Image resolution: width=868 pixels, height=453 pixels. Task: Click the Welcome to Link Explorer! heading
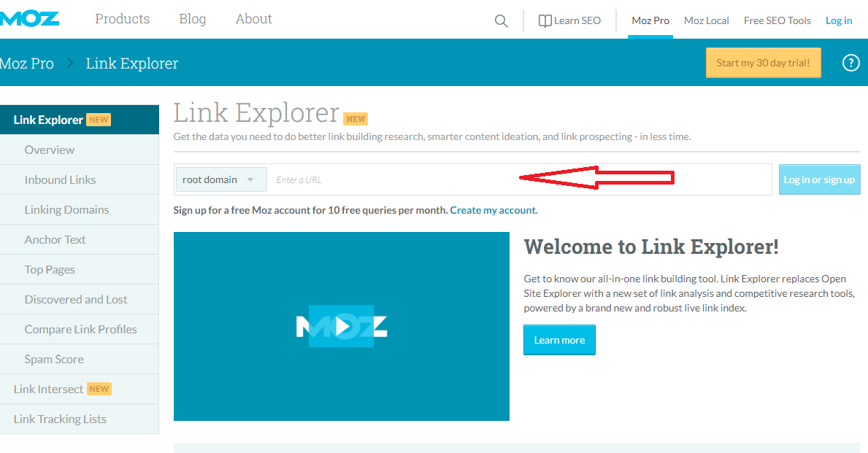(651, 247)
